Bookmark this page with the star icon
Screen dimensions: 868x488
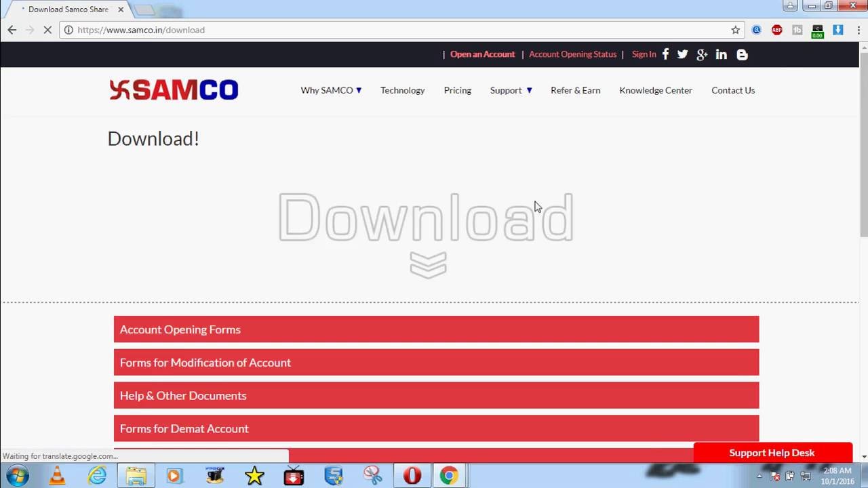(736, 30)
